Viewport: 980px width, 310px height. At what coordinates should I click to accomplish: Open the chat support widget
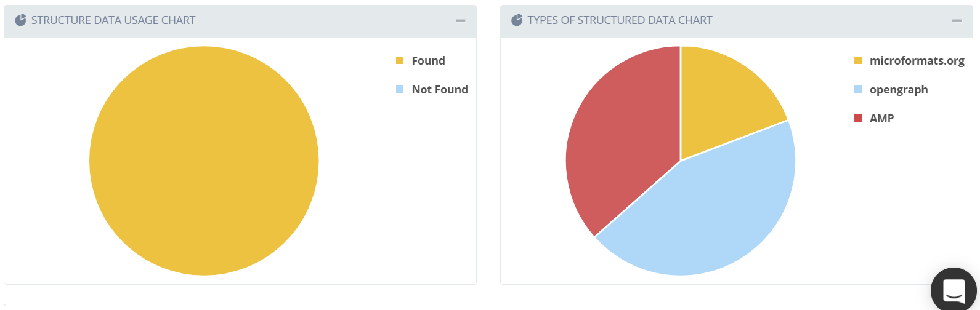(954, 290)
